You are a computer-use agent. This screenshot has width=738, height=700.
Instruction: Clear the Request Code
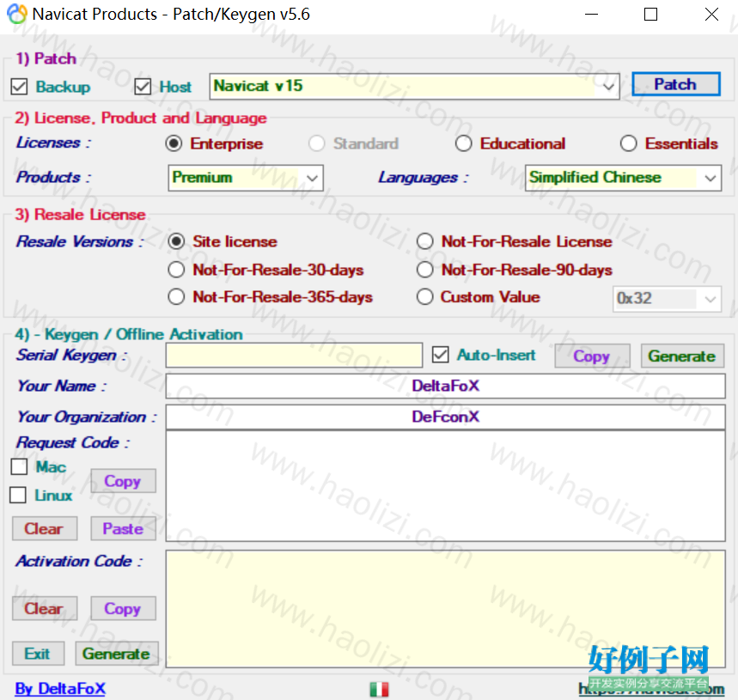(x=44, y=529)
